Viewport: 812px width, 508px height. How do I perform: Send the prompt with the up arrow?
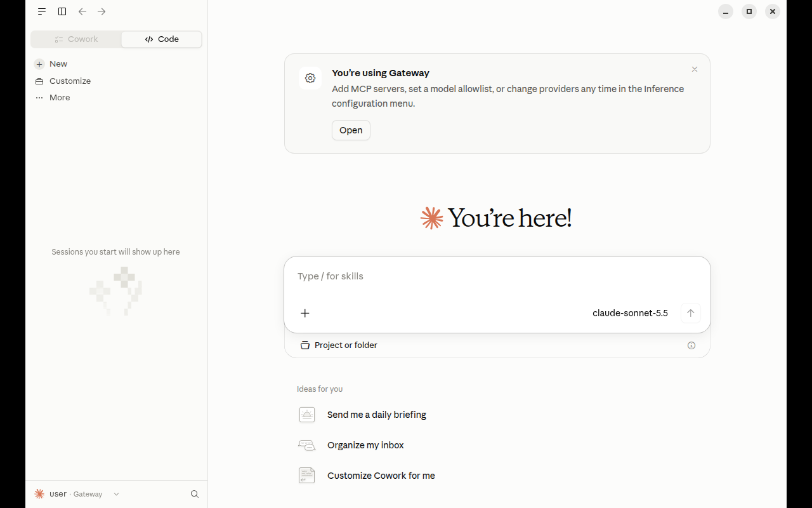691,313
